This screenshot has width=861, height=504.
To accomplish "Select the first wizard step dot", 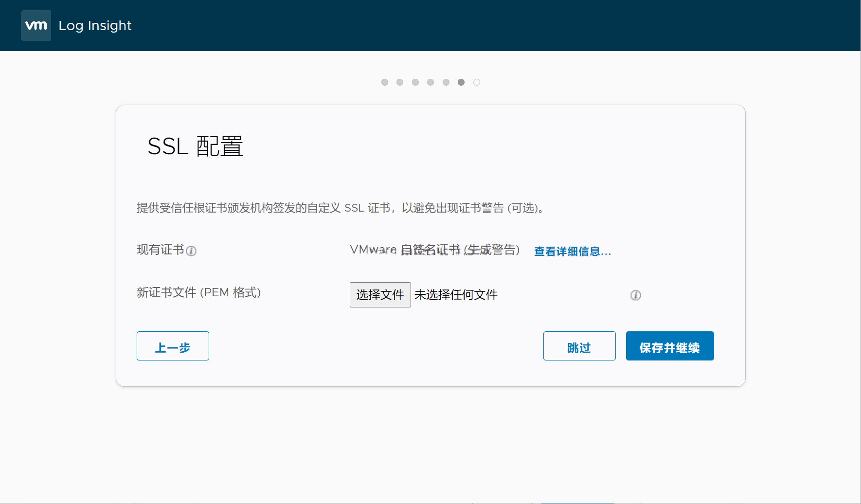I will (385, 82).
